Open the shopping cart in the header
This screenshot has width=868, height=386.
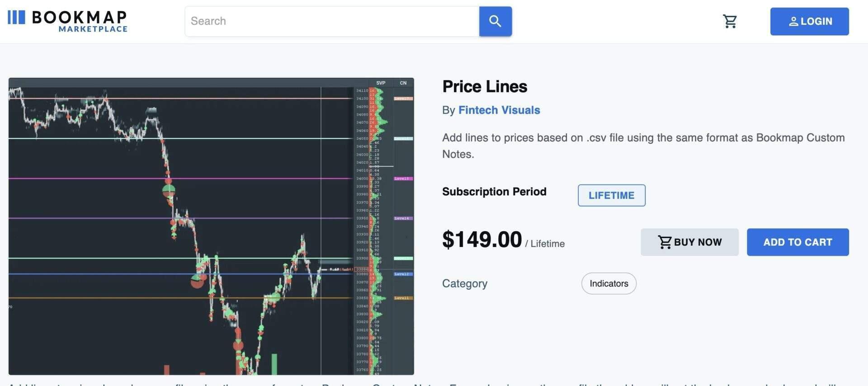pyautogui.click(x=730, y=21)
